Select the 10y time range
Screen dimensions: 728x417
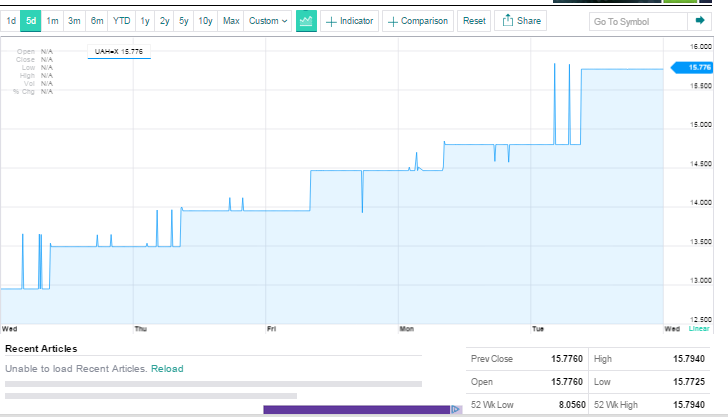205,21
